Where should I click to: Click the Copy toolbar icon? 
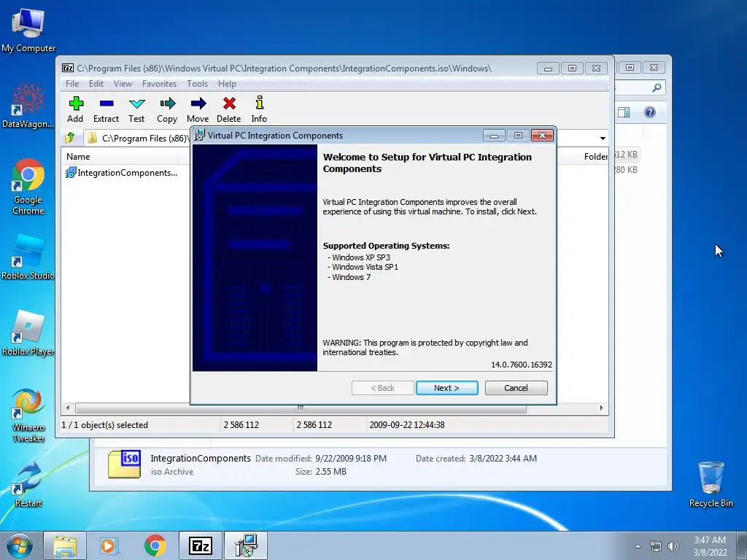click(x=167, y=109)
